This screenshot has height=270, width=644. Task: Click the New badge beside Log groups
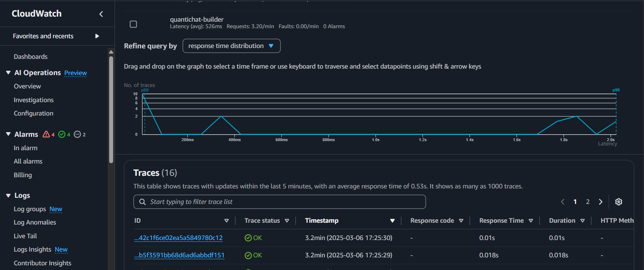(x=56, y=209)
